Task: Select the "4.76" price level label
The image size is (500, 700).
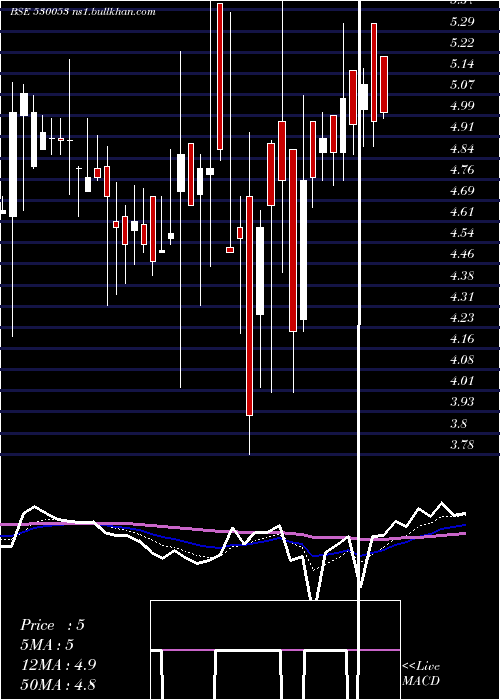Action: tap(462, 170)
